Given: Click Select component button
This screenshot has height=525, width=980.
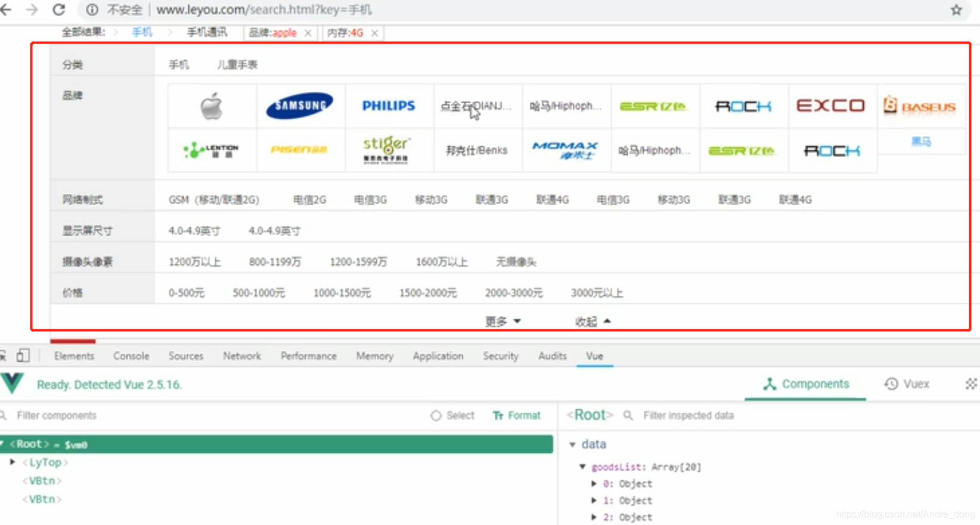Looking at the screenshot, I should (x=452, y=415).
